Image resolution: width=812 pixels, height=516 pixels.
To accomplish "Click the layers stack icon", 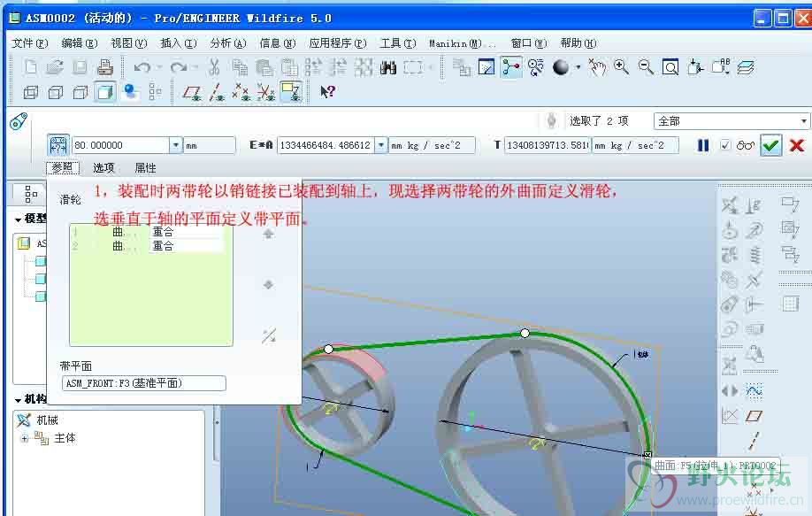I will (745, 67).
